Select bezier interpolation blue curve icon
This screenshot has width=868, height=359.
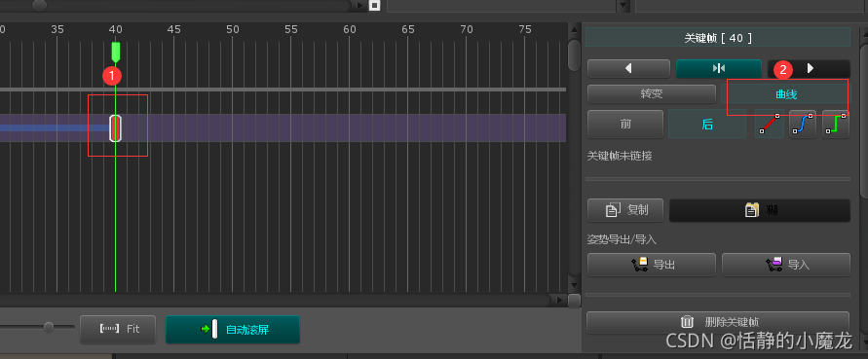(x=803, y=124)
